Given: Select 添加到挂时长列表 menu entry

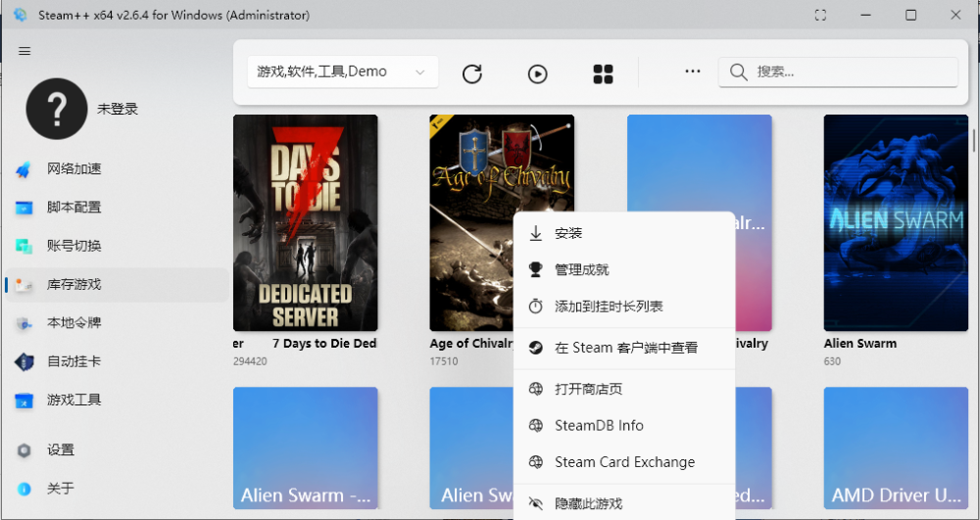Looking at the screenshot, I should (x=609, y=307).
